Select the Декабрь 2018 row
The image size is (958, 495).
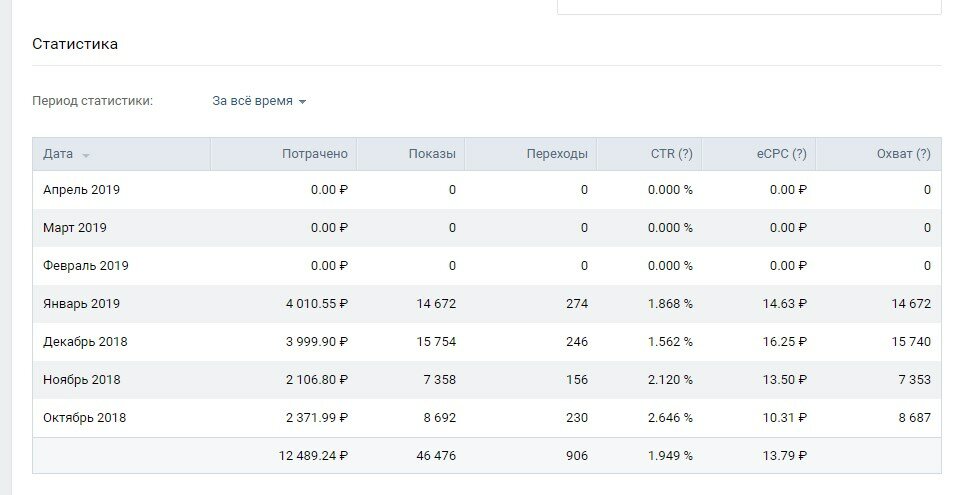85,342
